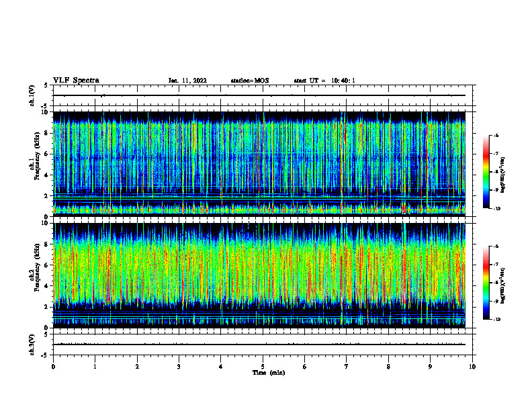532x411 pixels.
Task: Click the ch.2 spectrogram panel
Action: click(x=259, y=275)
